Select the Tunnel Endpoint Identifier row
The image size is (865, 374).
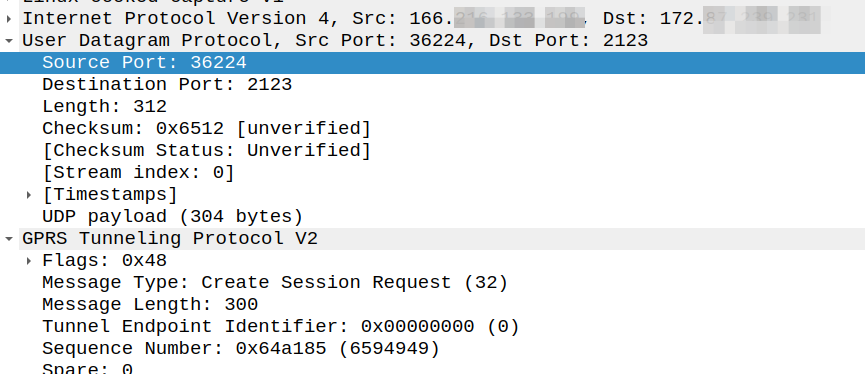coord(432,327)
